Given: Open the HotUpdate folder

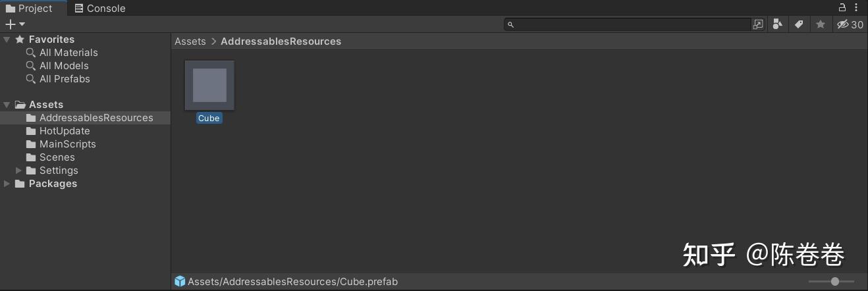Looking at the screenshot, I should pos(64,131).
